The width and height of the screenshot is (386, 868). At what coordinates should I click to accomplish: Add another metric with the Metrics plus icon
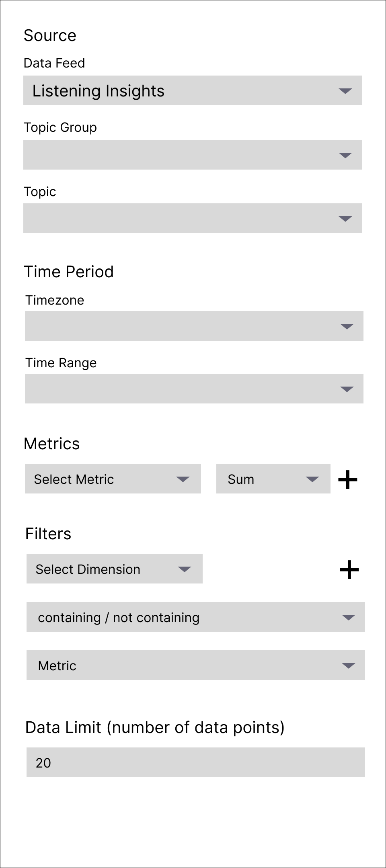pos(348,479)
